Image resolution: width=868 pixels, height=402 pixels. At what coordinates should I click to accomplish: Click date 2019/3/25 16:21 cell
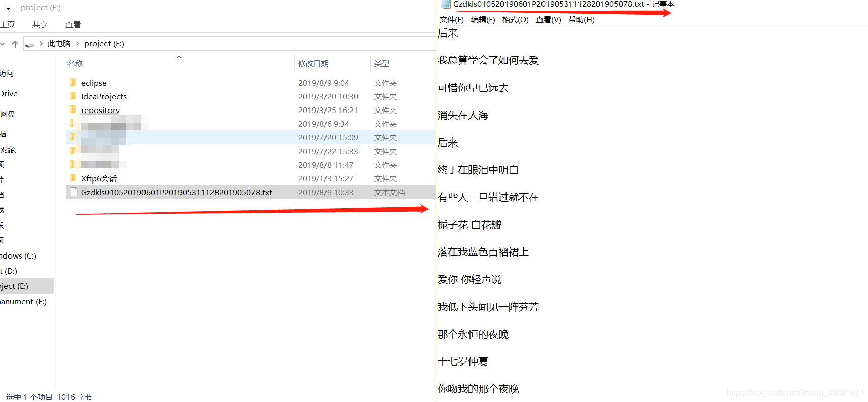point(328,110)
